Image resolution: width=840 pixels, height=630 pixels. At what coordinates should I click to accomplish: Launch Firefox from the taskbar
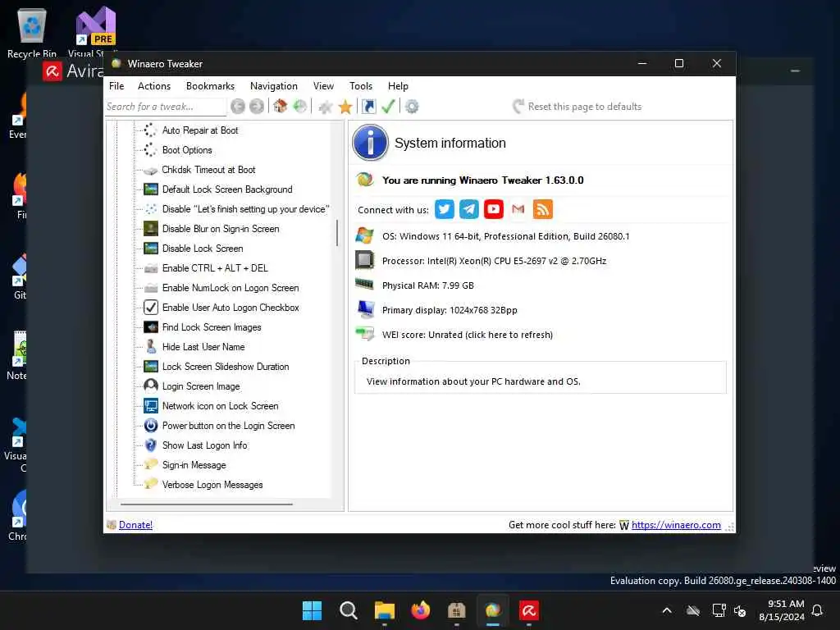point(421,610)
